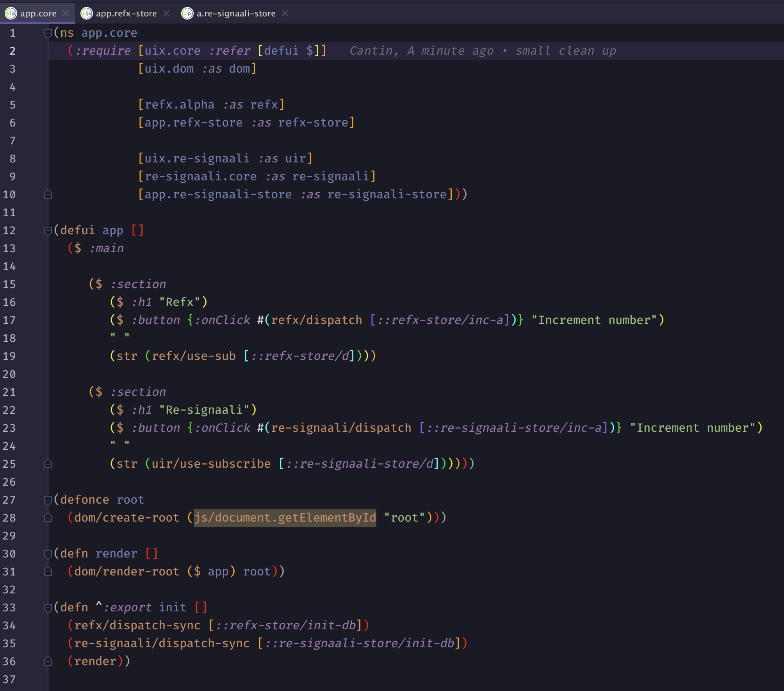Click the cljs file icon on app.core tab

coord(11,13)
